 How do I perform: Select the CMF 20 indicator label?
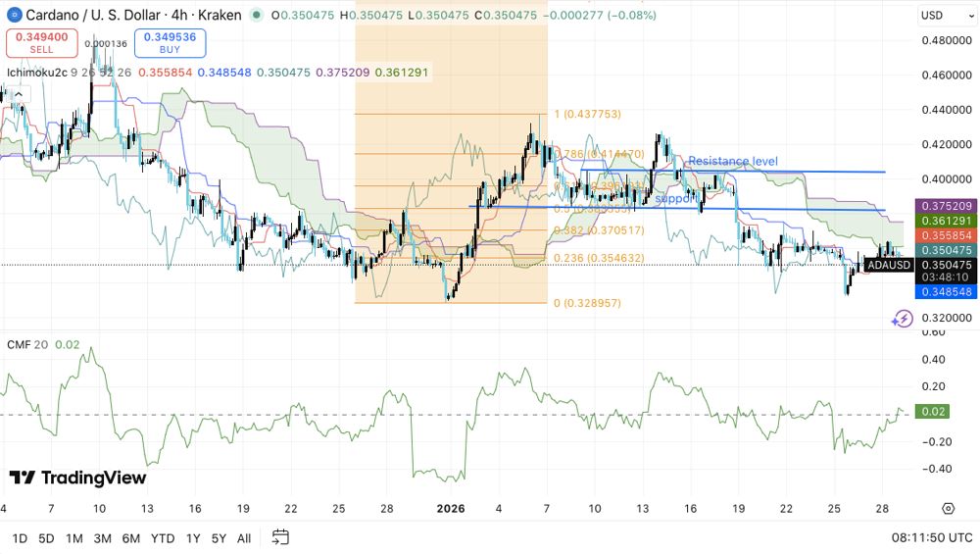27,344
